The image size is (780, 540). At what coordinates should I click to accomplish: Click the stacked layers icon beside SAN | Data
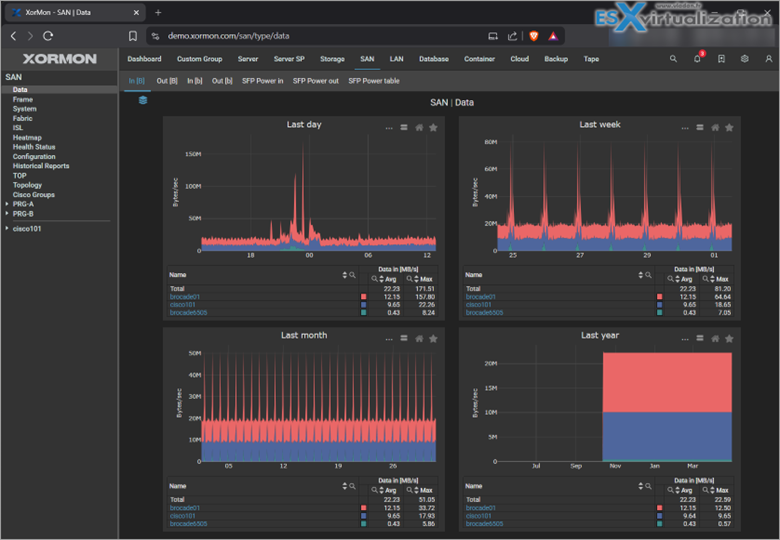(x=143, y=100)
